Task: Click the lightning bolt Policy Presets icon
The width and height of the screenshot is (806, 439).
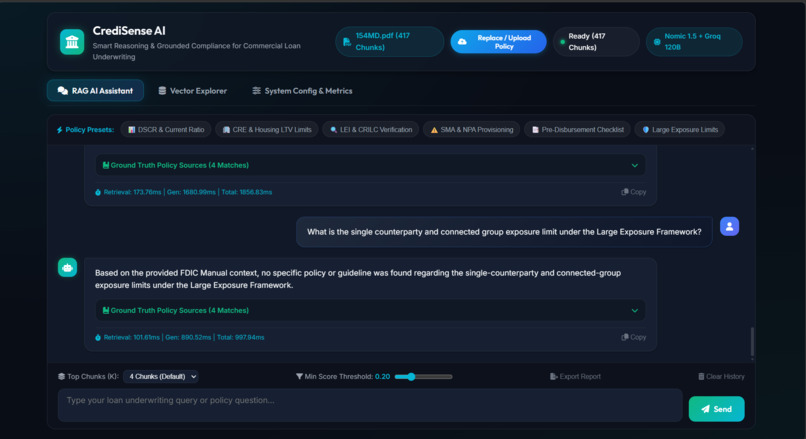Action: click(60, 130)
